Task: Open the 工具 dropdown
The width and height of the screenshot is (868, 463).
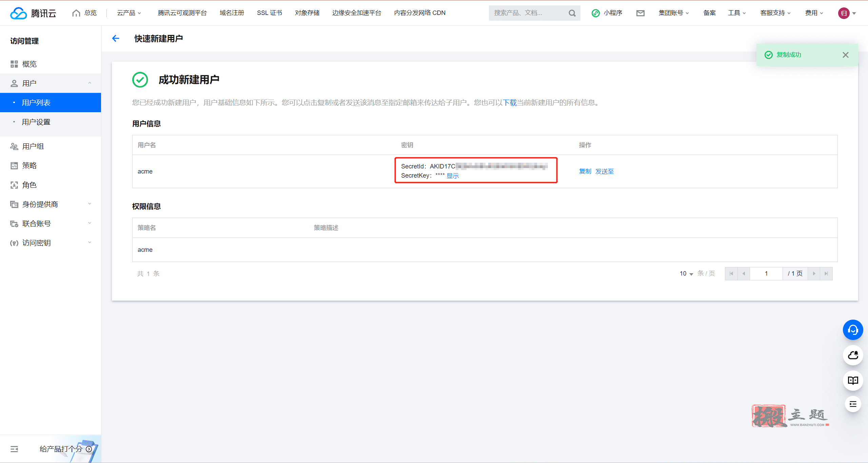Action: tap(737, 13)
